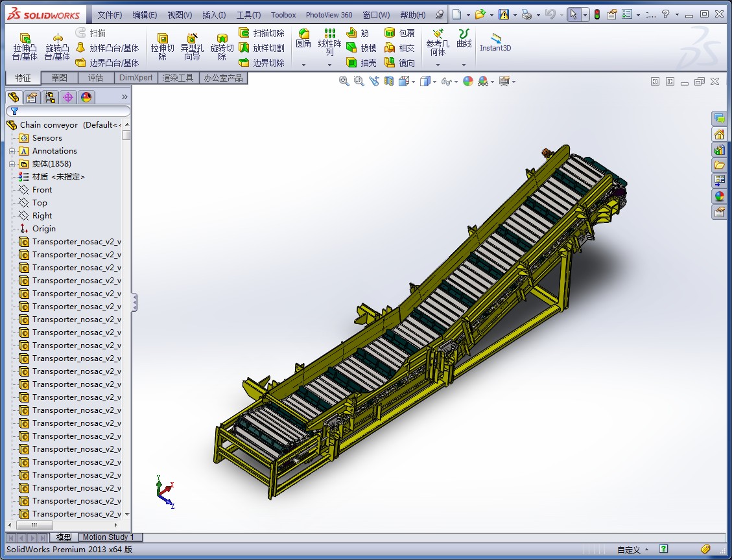732x560 pixels.
Task: Click the Zoom to Area icon
Action: click(359, 81)
